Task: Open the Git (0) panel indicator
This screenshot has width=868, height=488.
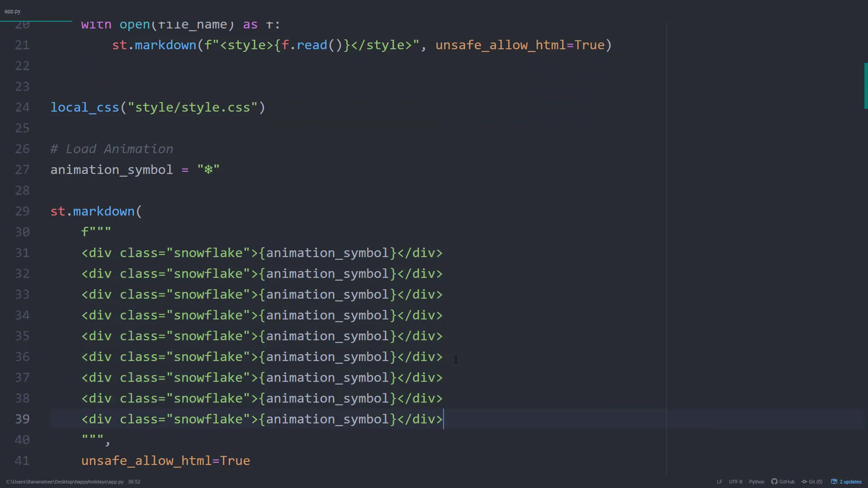Action: (812, 482)
